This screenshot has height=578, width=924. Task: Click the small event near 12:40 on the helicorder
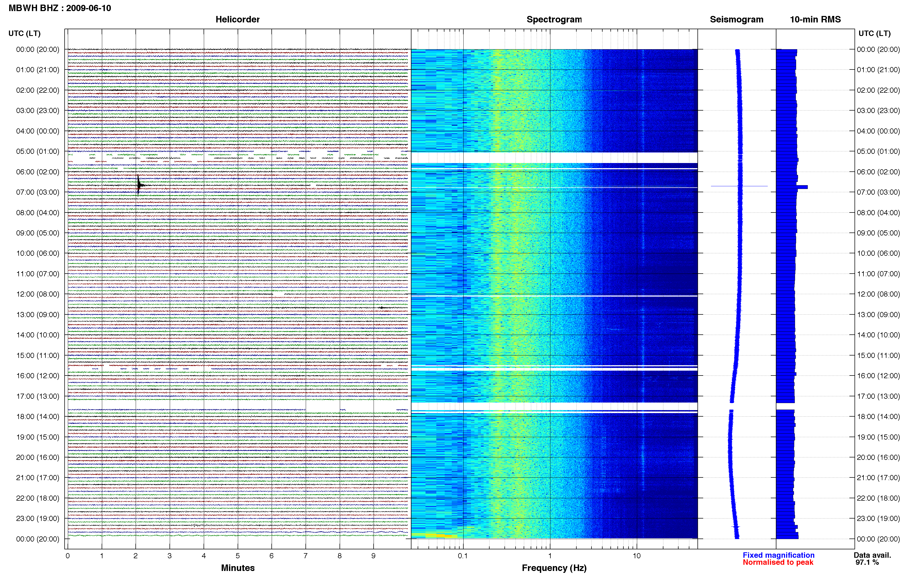click(382, 307)
